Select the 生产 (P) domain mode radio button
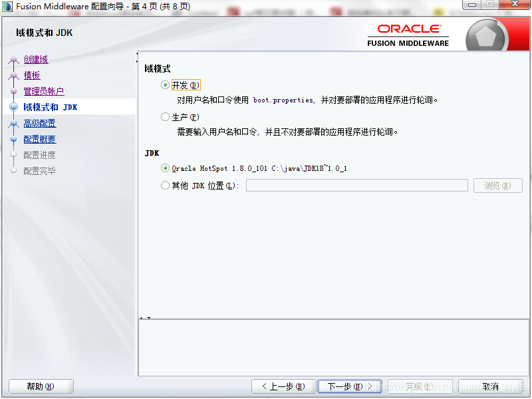 pos(165,117)
